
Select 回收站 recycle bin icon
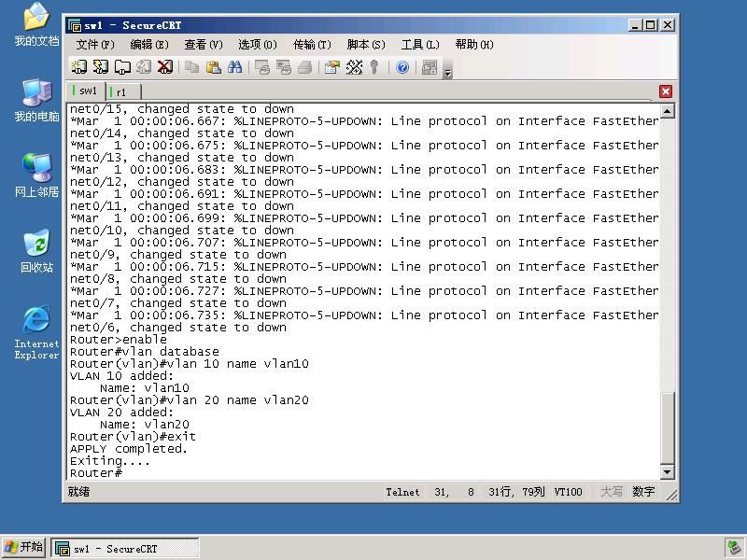(x=36, y=251)
